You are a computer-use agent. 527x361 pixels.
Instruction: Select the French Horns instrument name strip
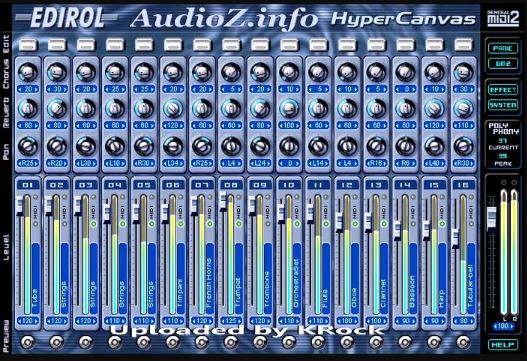click(209, 279)
